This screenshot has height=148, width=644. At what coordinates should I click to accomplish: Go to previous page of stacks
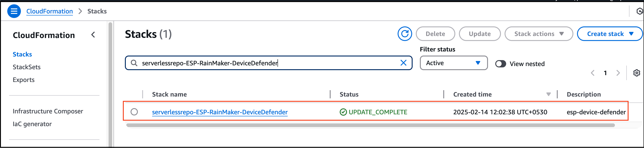pyautogui.click(x=592, y=73)
